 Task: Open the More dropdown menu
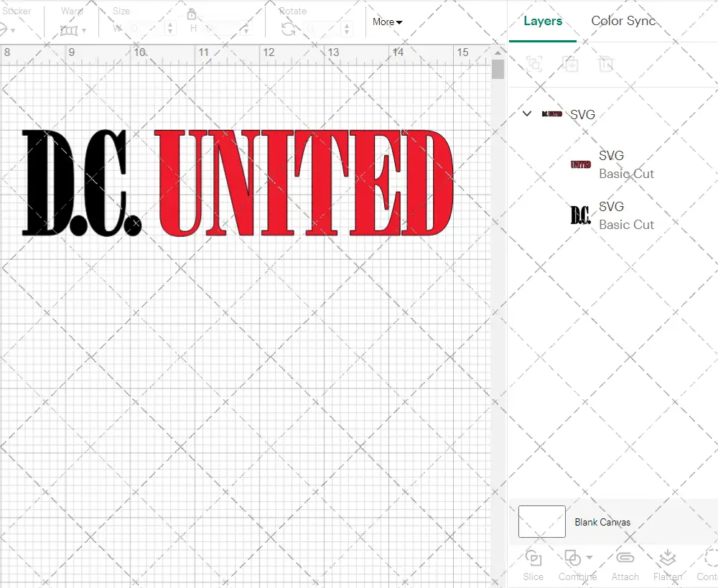(x=387, y=22)
